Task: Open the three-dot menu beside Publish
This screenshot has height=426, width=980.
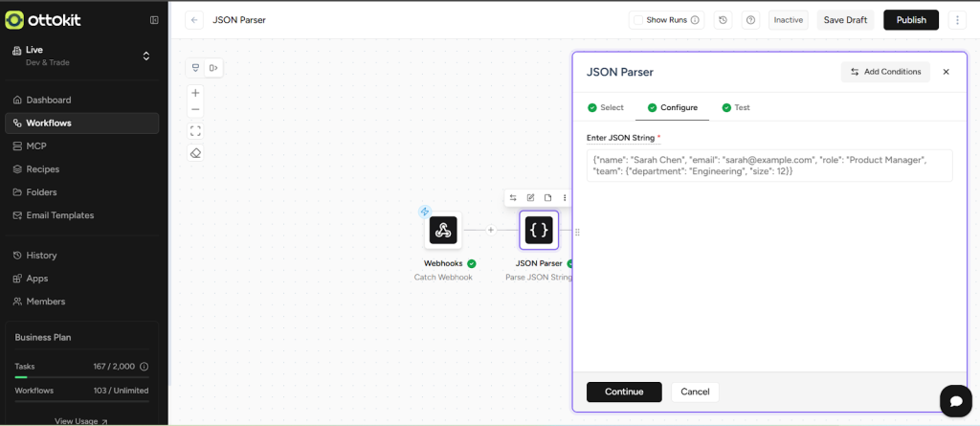Action: click(957, 20)
